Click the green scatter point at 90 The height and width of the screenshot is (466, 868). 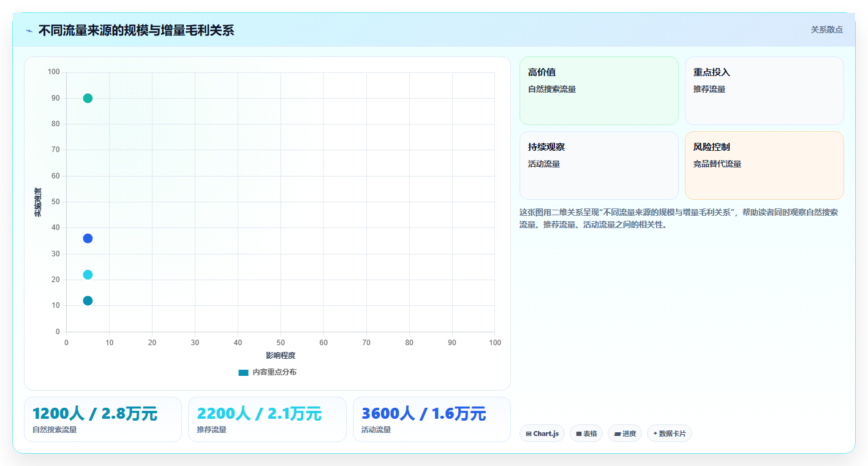88,98
